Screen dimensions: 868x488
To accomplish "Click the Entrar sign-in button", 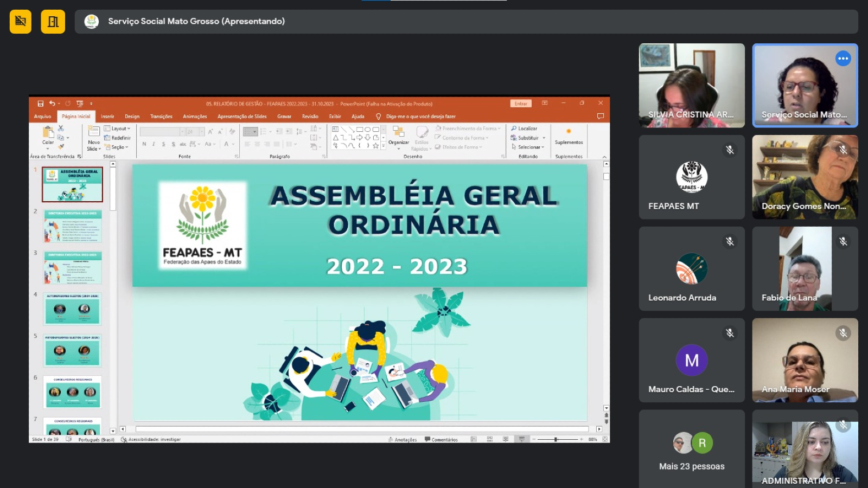I will pyautogui.click(x=521, y=104).
